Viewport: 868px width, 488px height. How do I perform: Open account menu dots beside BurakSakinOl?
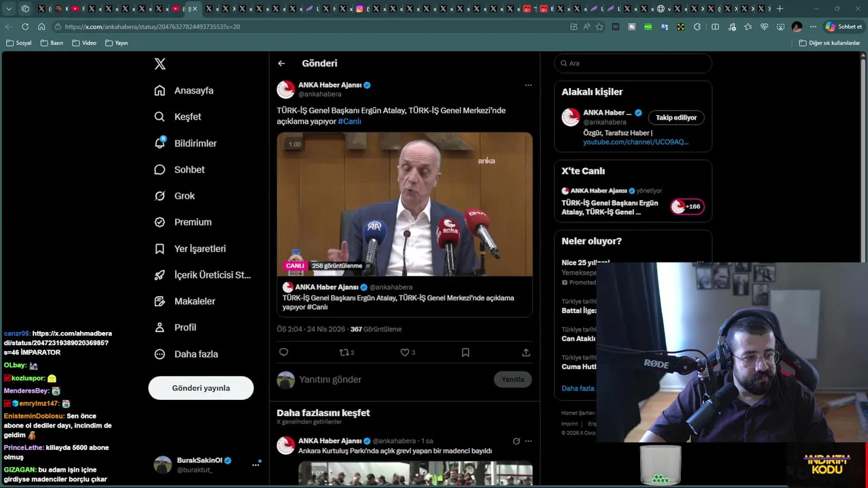pos(256,464)
